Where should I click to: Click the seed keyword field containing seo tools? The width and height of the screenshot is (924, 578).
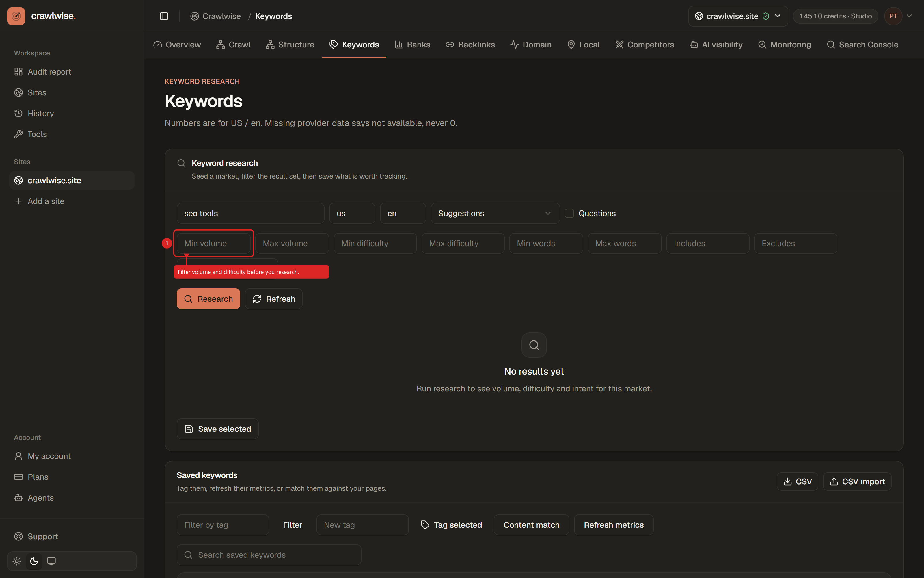point(250,213)
